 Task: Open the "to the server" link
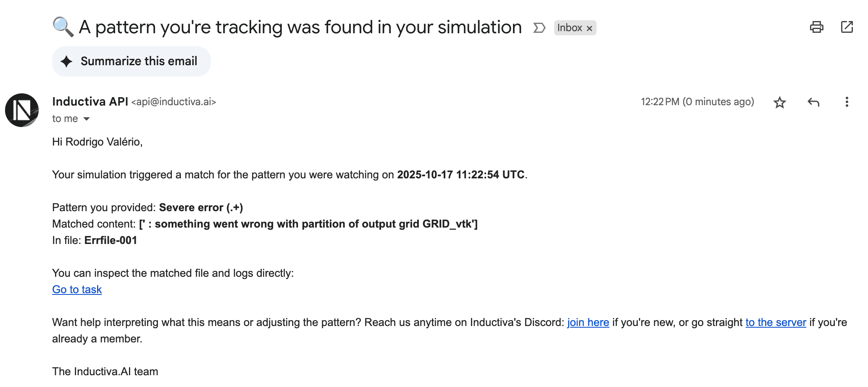776,322
